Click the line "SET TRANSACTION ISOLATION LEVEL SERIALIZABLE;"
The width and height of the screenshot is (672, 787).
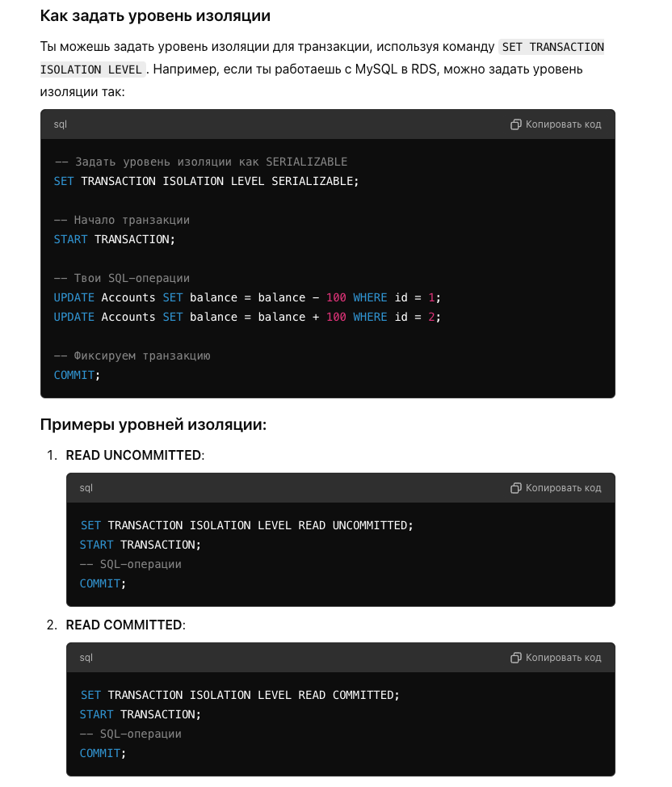(x=206, y=181)
